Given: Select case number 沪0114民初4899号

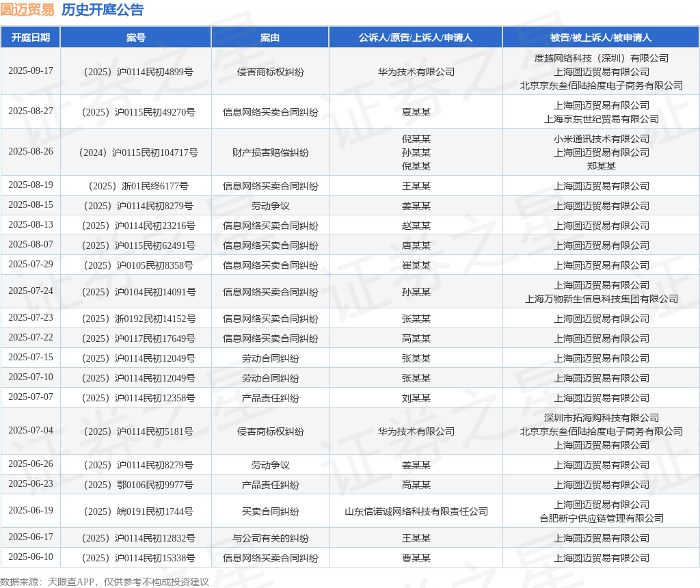Looking at the screenshot, I should point(138,72).
